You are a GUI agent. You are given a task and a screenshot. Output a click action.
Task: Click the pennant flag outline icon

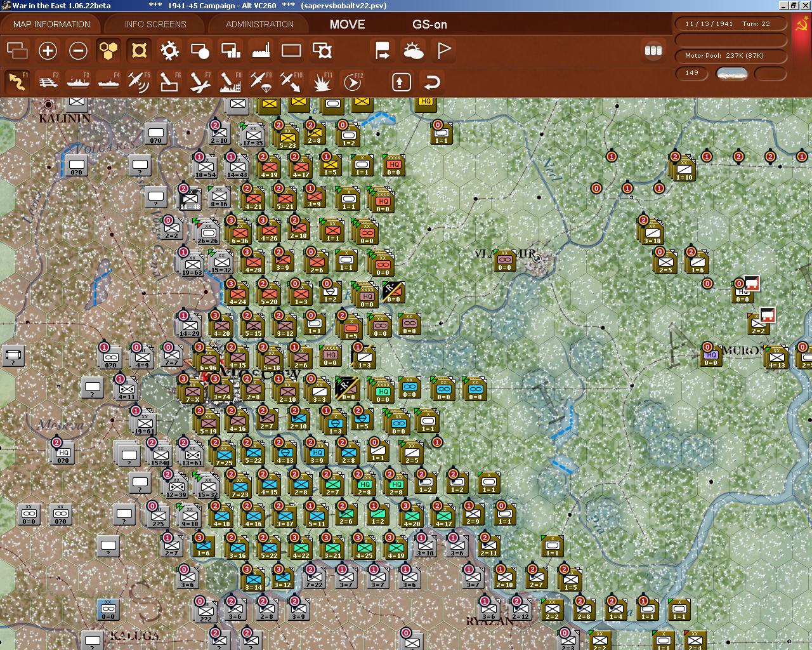pyautogui.click(x=443, y=50)
